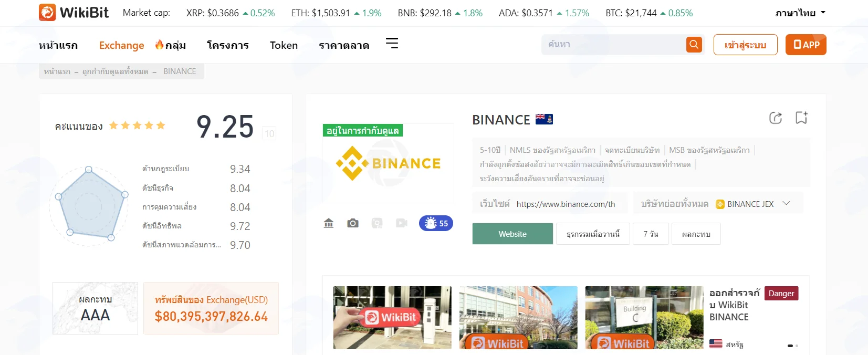The image size is (868, 355).
Task: Open the โครงการ menu item
Action: click(228, 45)
